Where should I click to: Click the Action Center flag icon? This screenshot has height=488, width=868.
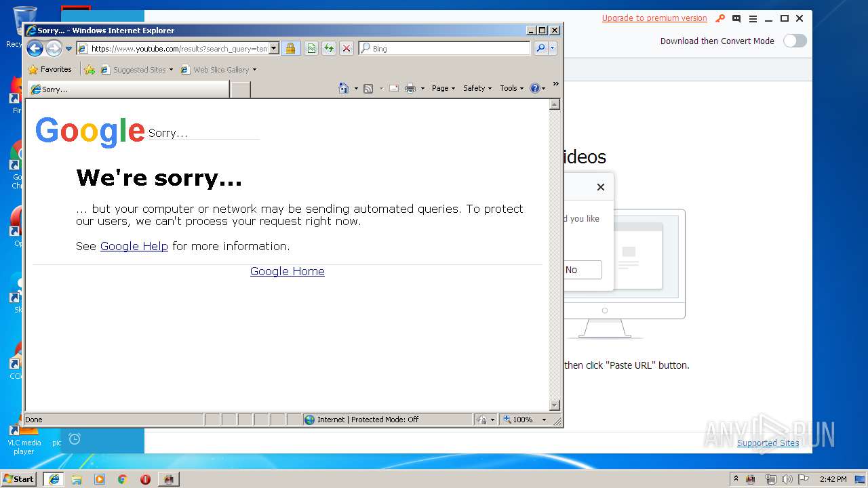[804, 479]
